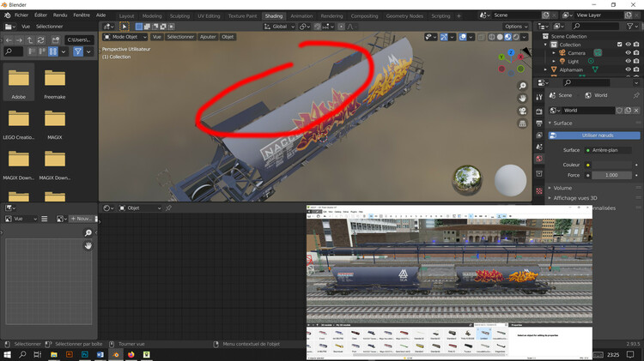Hide the Light in viewport eye icon

coord(628,61)
